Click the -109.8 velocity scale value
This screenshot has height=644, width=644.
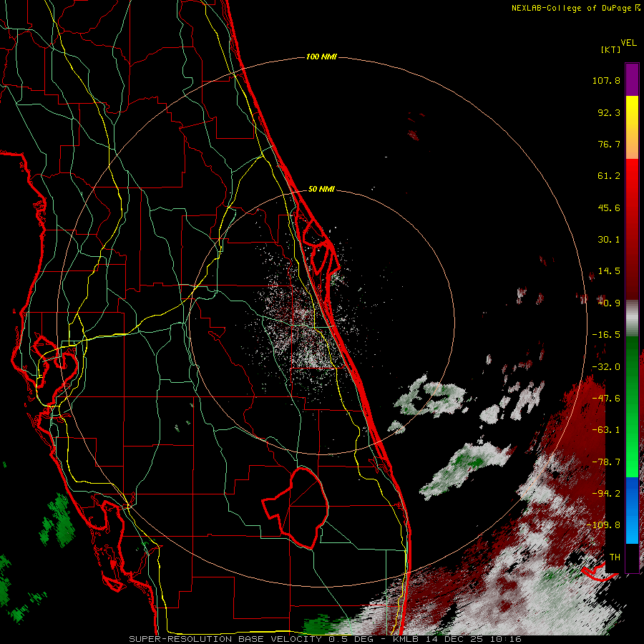pos(603,525)
